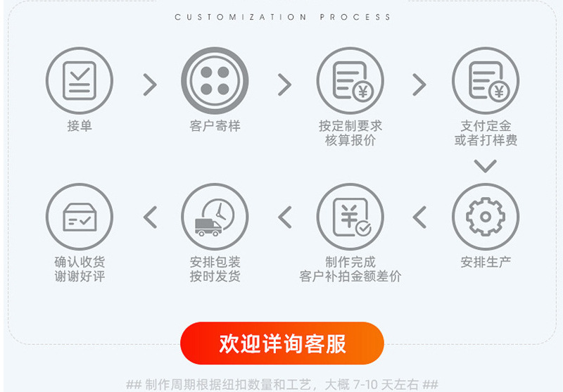The height and width of the screenshot is (392, 563).
Task: Click the 欢迎详询客服 button
Action: [x=282, y=343]
